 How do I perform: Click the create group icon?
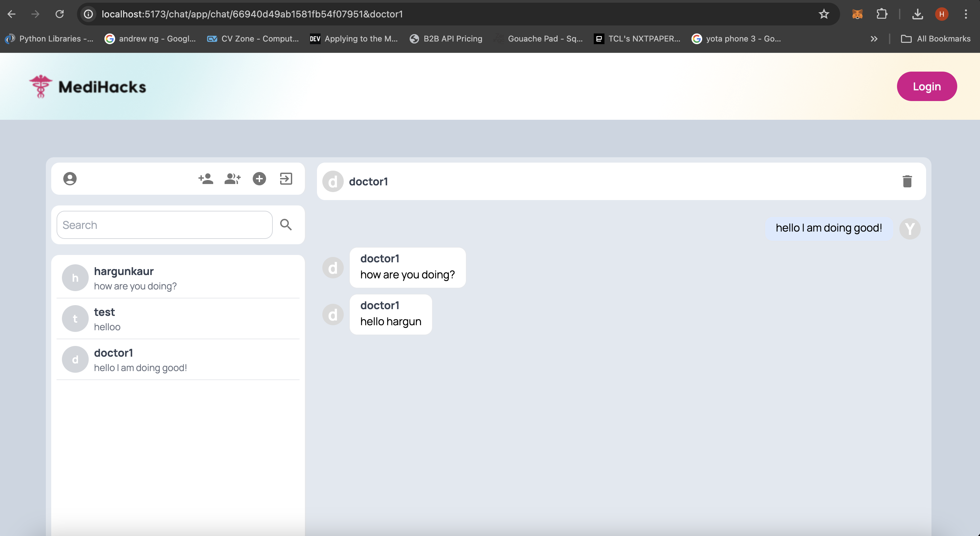pos(232,179)
